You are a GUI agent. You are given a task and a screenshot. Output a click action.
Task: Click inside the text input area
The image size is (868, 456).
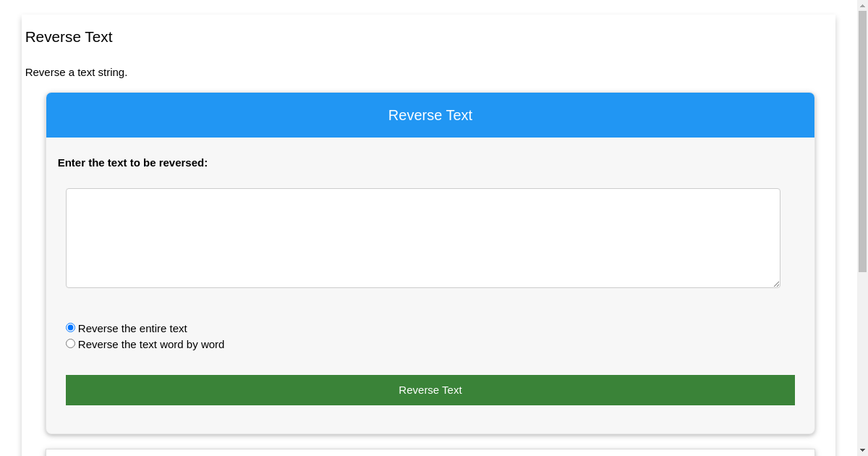(422, 237)
